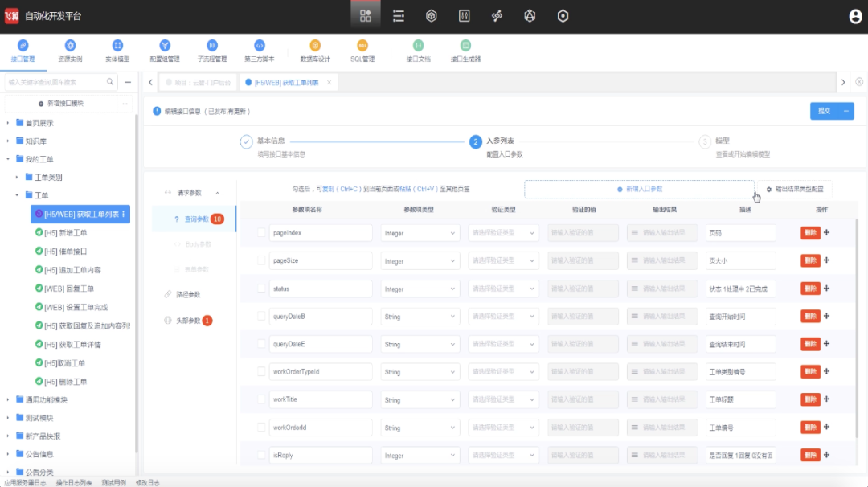Click the plus icon on the pageIndex row

[826, 232]
